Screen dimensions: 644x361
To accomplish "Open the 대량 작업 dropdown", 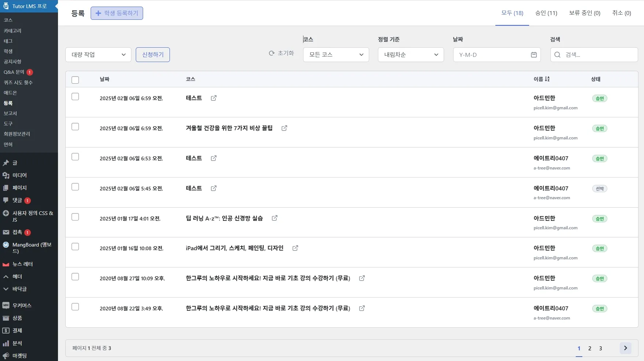I will tap(98, 54).
